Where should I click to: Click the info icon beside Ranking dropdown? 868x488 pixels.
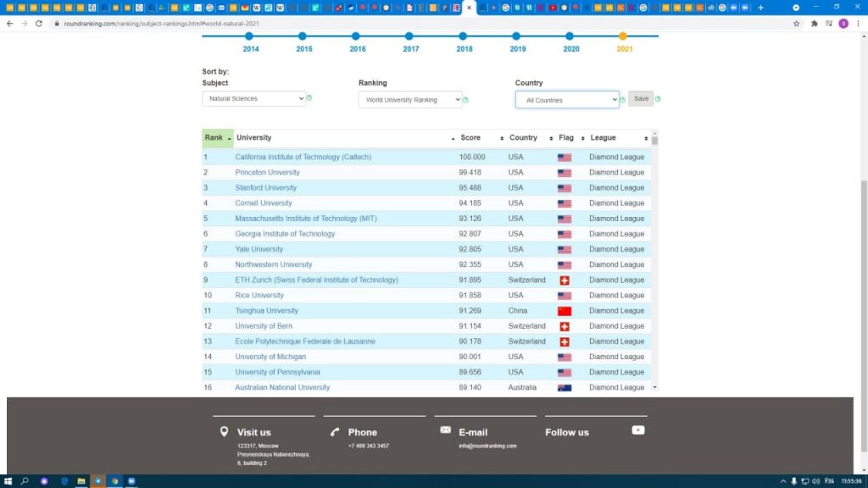[x=465, y=100]
